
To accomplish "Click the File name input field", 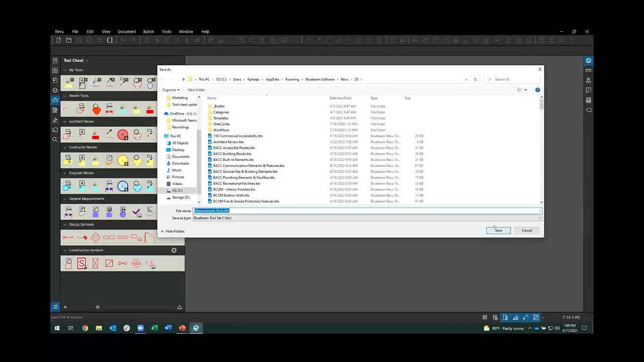I will [367, 211].
